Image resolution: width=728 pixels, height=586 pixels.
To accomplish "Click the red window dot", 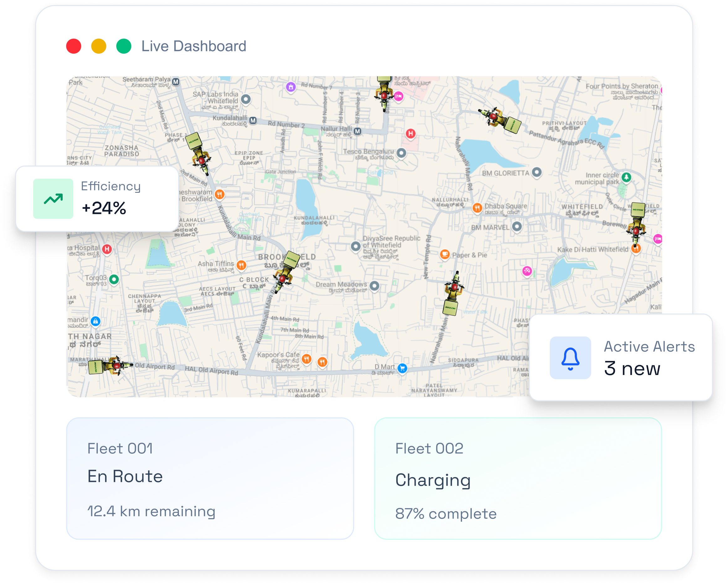I will coord(74,46).
